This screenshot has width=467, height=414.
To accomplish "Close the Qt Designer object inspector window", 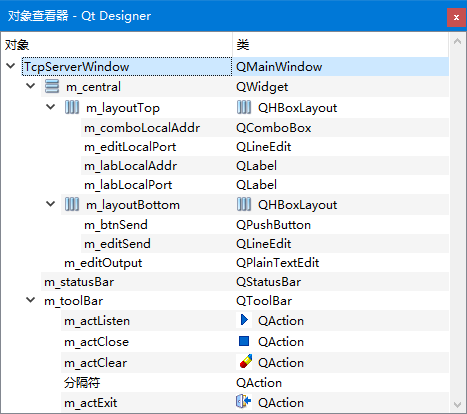I will click(x=456, y=17).
